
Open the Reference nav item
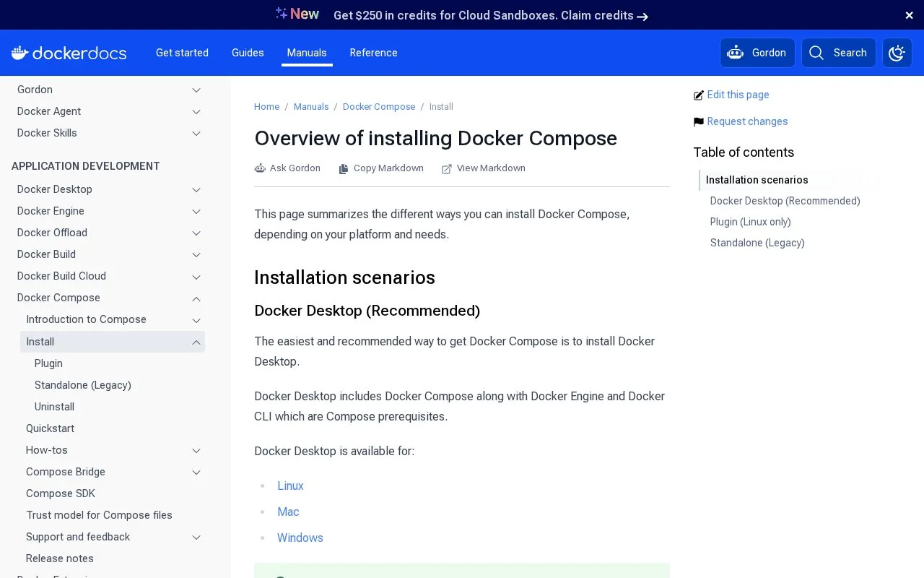(373, 53)
